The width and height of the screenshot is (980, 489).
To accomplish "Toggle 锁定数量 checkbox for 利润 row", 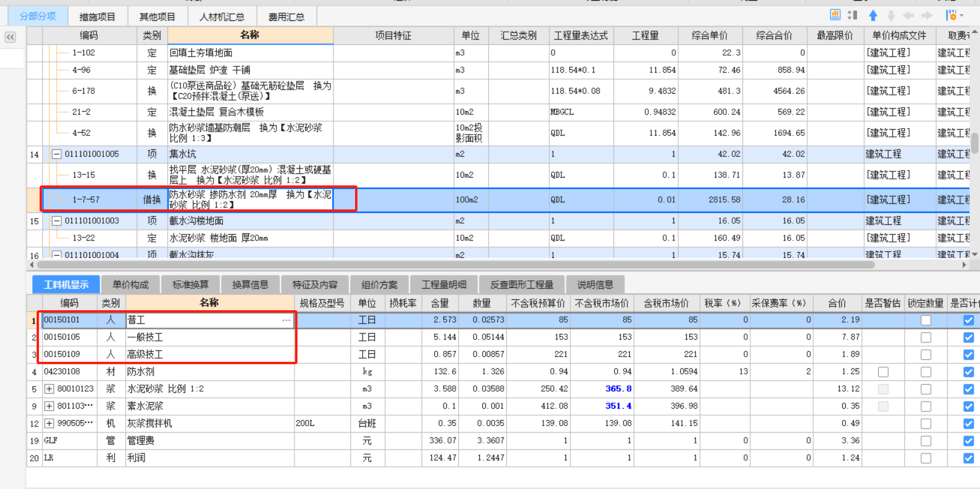I will point(926,458).
